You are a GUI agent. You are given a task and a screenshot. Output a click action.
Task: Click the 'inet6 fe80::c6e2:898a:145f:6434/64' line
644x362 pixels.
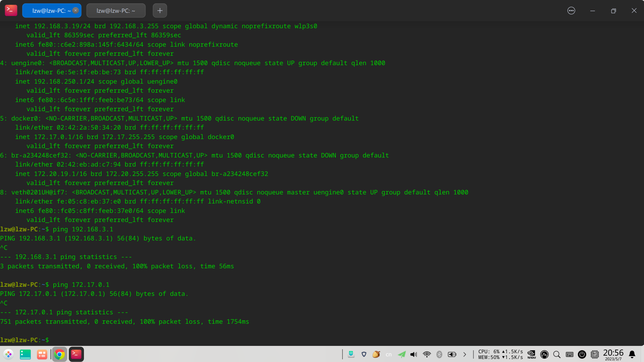click(127, 45)
